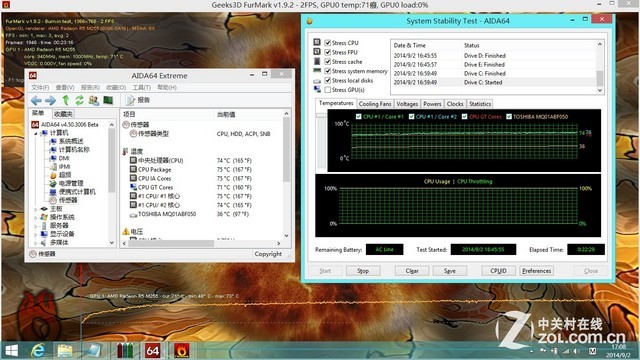Click green monitor icon in AIDA64 toolbar

click(x=108, y=100)
